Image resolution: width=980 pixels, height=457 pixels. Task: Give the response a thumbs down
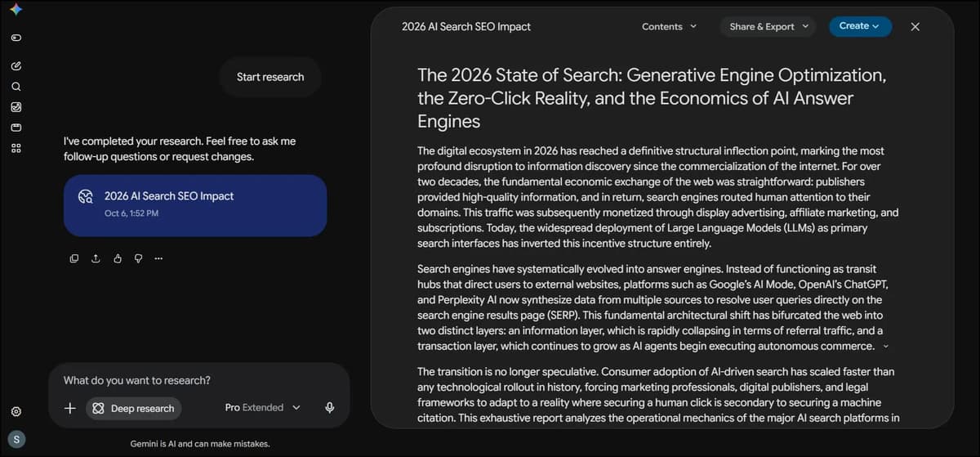[138, 258]
